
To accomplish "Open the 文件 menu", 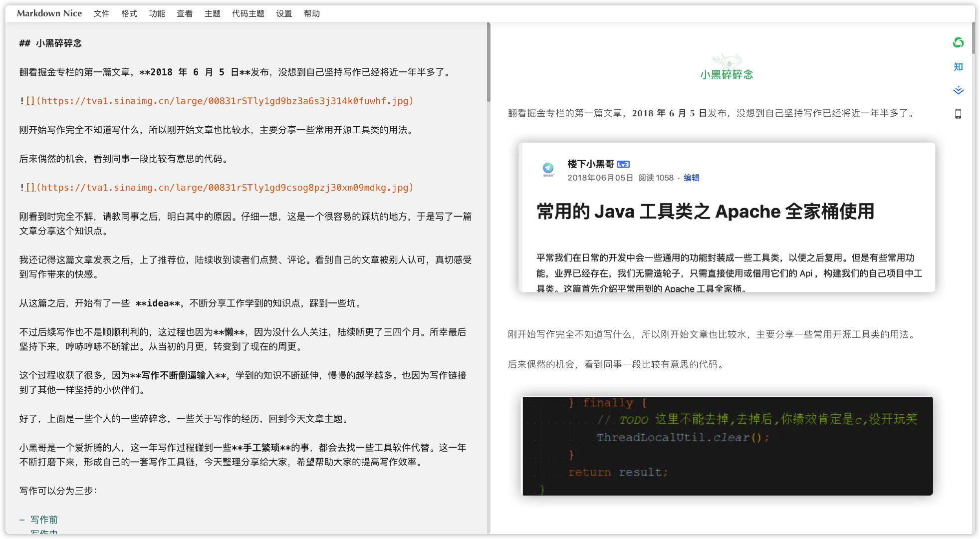I will (x=101, y=13).
